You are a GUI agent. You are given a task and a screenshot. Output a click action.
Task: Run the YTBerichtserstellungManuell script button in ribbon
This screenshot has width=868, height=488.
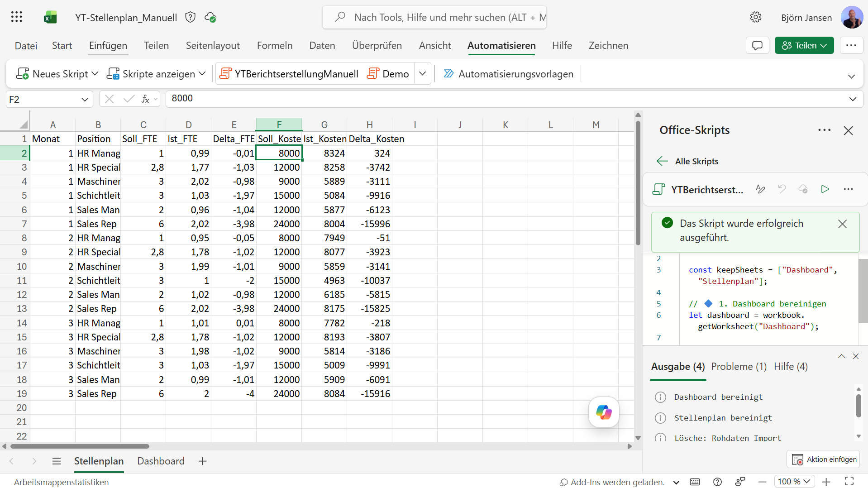tap(289, 74)
